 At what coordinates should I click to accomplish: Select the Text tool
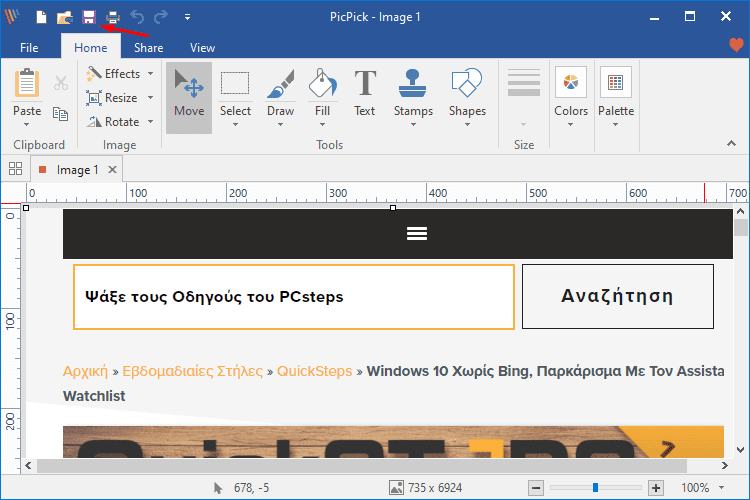(x=364, y=94)
